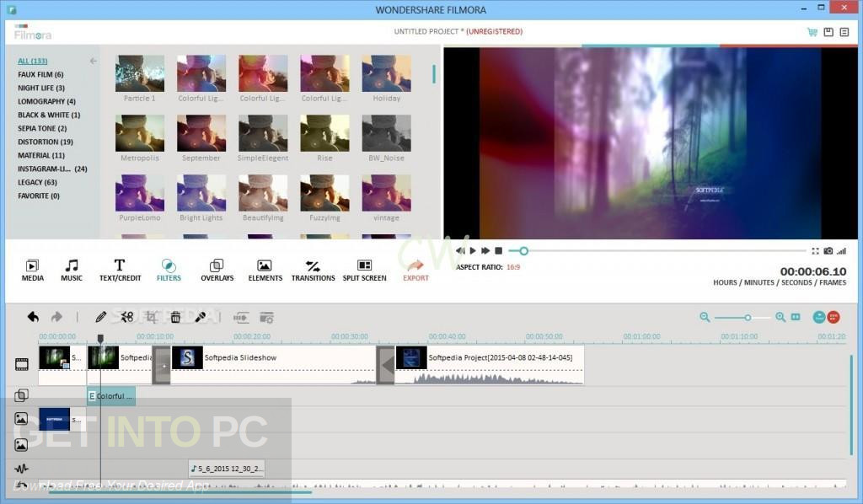The width and height of the screenshot is (863, 504).
Task: Select the 5_6_2015 audio clip on the timeline
Action: point(227,469)
